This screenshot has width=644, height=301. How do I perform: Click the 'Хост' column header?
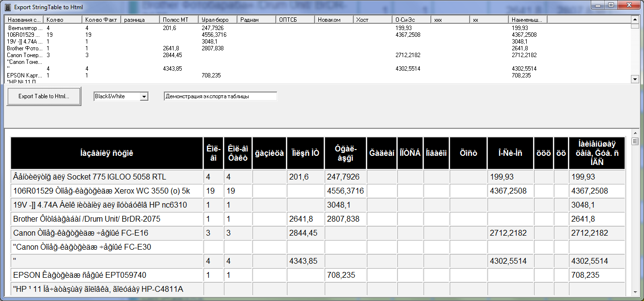tap(373, 20)
